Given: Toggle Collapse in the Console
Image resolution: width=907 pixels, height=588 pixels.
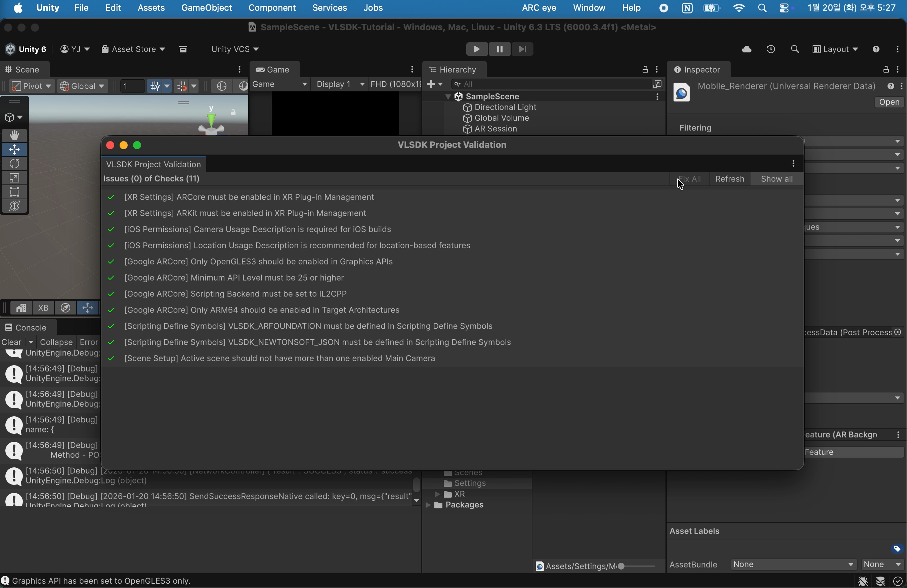Looking at the screenshot, I should tap(56, 342).
